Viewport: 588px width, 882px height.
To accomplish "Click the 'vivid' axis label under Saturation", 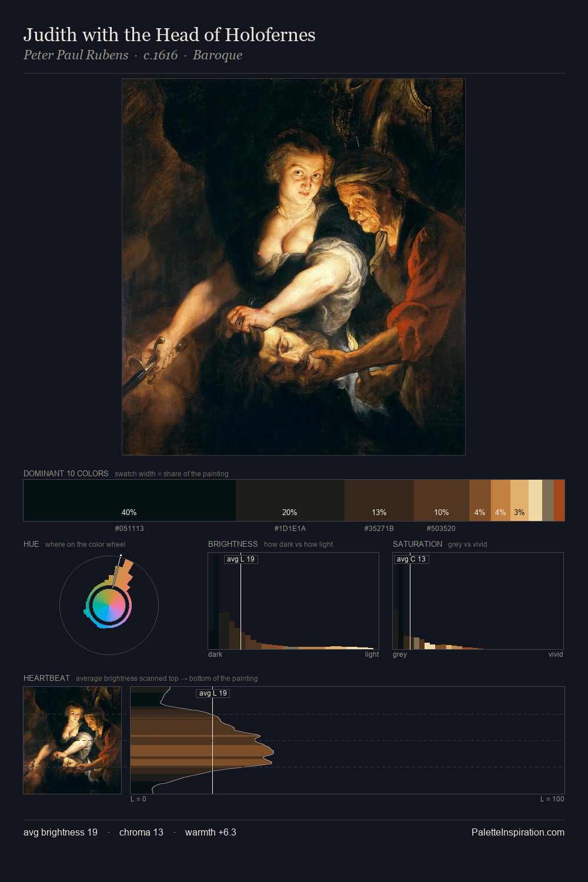I will (x=556, y=654).
